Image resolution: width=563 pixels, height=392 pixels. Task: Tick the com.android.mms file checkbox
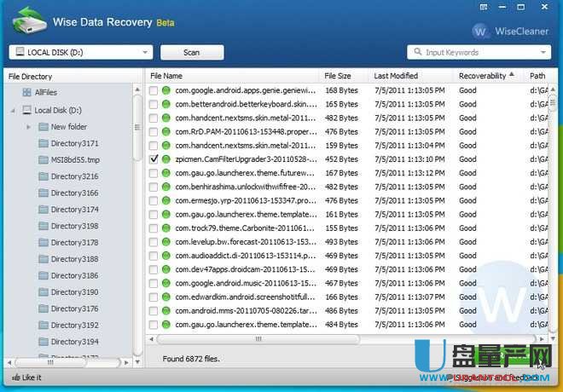coord(154,311)
